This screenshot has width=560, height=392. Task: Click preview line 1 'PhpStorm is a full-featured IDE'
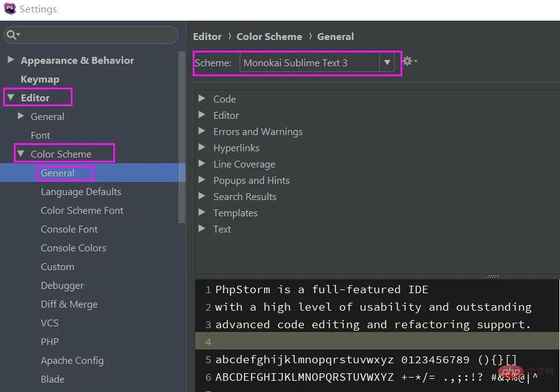322,289
